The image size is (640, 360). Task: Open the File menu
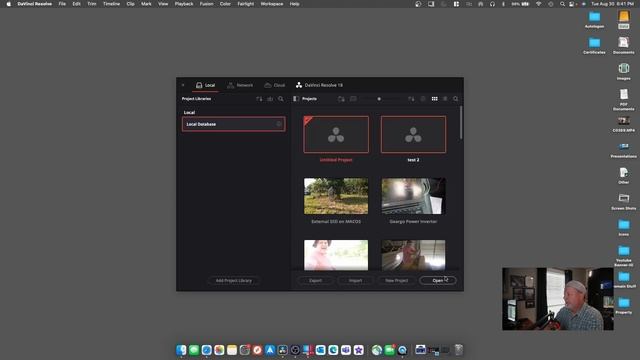pyautogui.click(x=62, y=4)
